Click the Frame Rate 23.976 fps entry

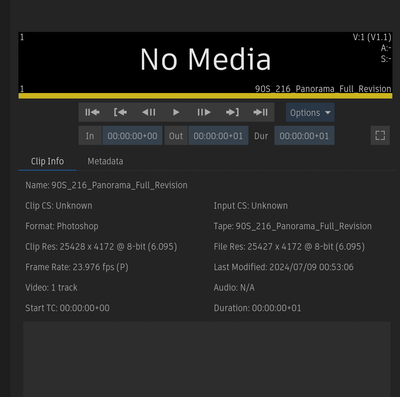tap(77, 267)
